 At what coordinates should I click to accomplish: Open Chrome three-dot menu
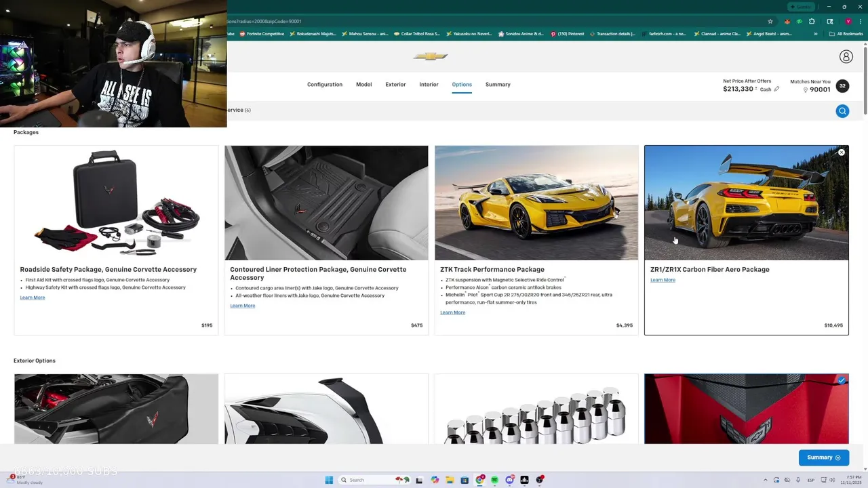tap(860, 21)
